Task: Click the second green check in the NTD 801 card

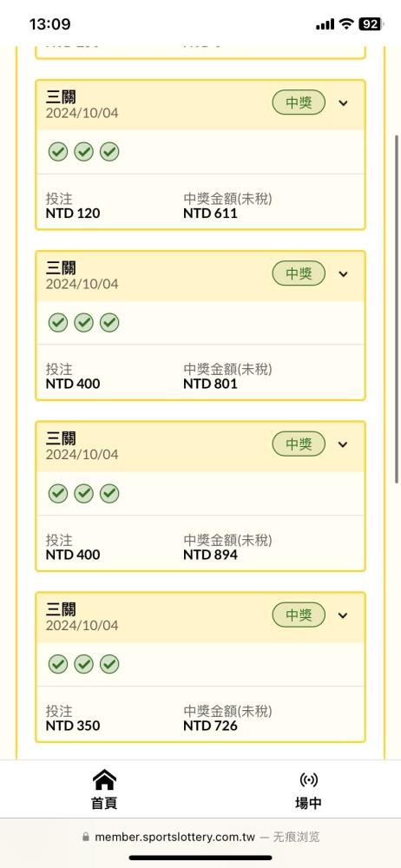Action: (x=83, y=322)
